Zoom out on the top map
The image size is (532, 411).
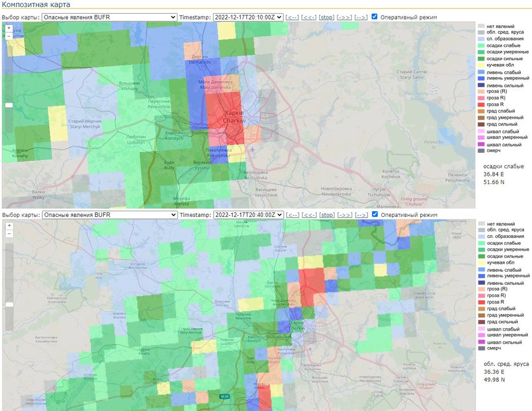[x=9, y=36]
